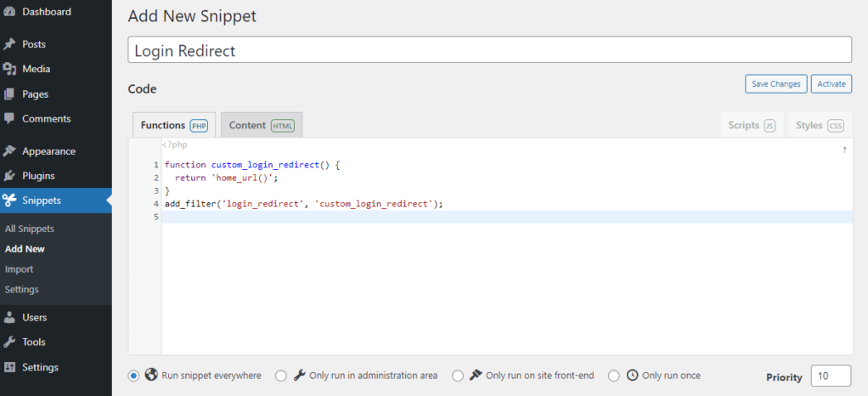Click the Plugins plug icon
Image resolution: width=868 pixels, height=396 pixels.
coord(8,176)
